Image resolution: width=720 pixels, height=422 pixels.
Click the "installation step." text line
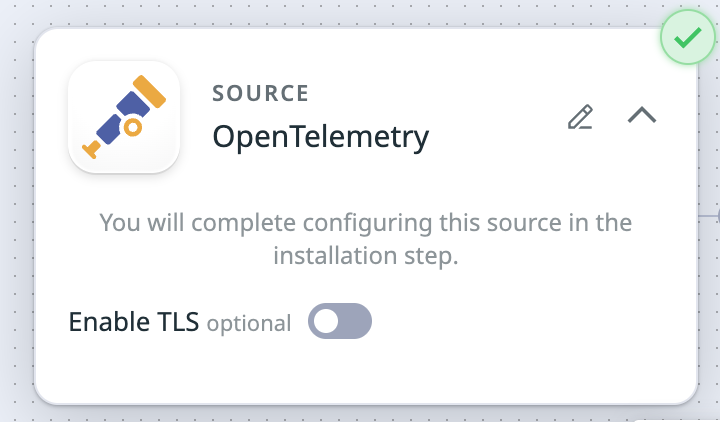click(366, 256)
